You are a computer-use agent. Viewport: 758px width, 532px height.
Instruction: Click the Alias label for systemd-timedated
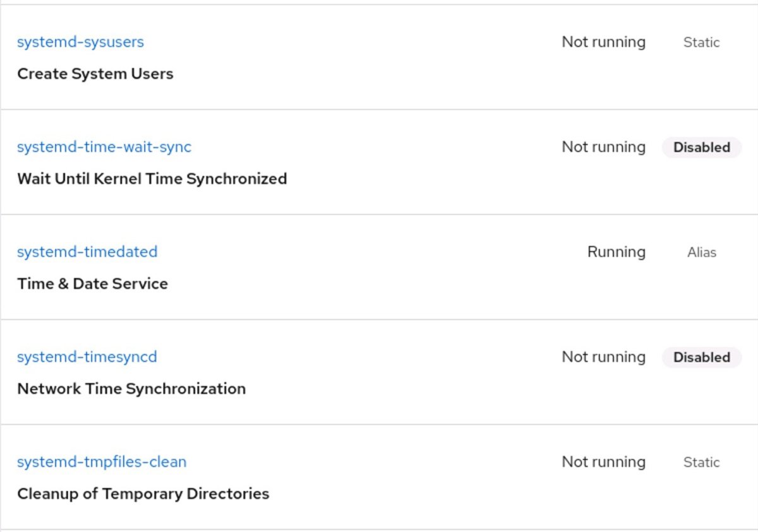click(x=701, y=252)
